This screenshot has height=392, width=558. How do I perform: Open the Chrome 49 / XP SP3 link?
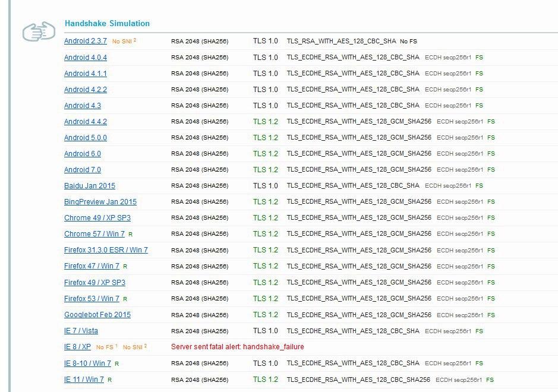coord(97,217)
